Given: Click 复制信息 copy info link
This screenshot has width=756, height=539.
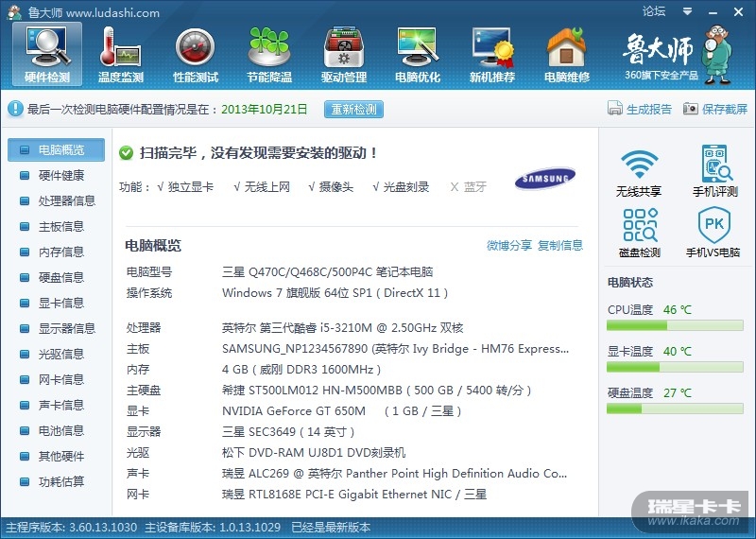Looking at the screenshot, I should [x=560, y=246].
